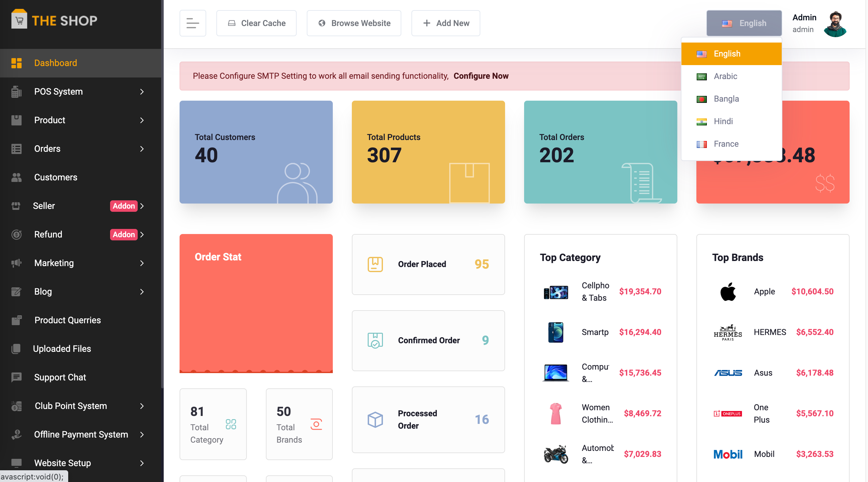Expand the POS System submenu chevron

(x=142, y=92)
